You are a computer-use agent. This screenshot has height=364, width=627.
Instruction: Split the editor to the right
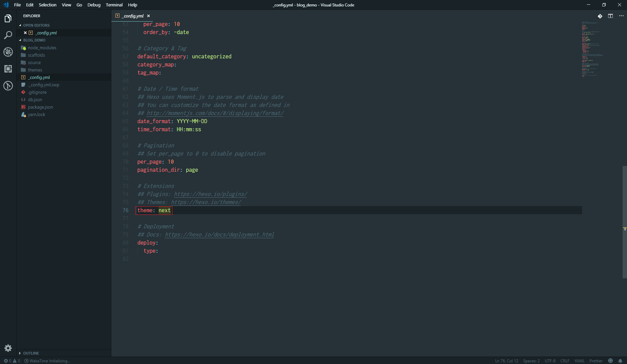[610, 16]
